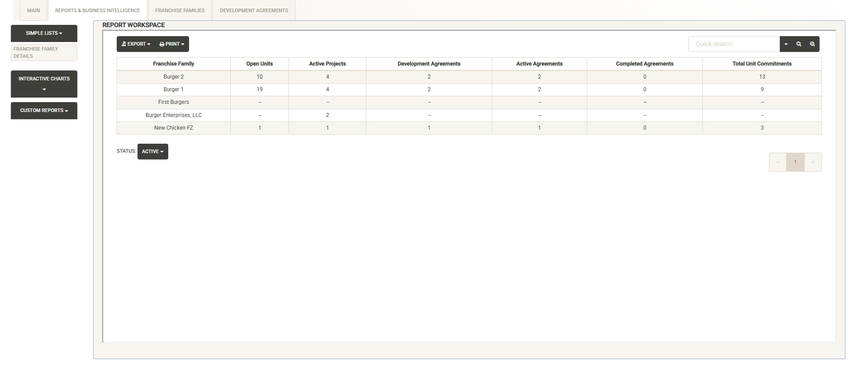The image size is (868, 370).
Task: Go to next page of results
Action: point(813,162)
